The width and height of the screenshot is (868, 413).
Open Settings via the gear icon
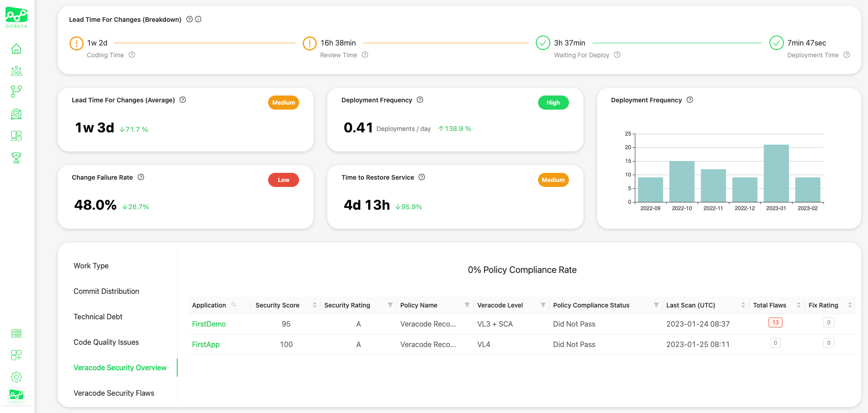pos(16,377)
